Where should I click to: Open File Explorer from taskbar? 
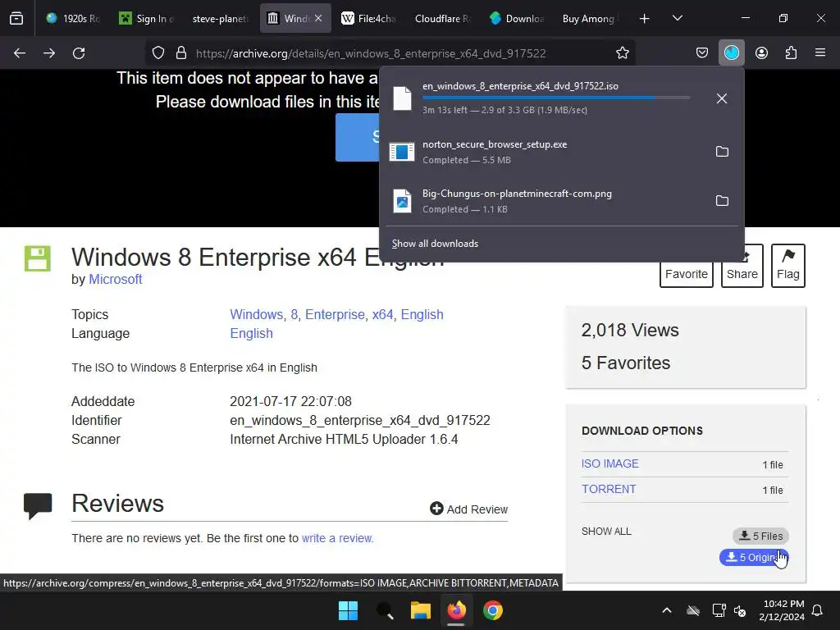pyautogui.click(x=421, y=610)
